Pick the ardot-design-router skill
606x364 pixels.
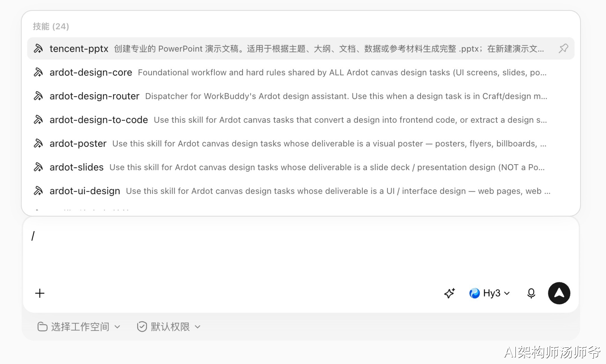click(301, 96)
